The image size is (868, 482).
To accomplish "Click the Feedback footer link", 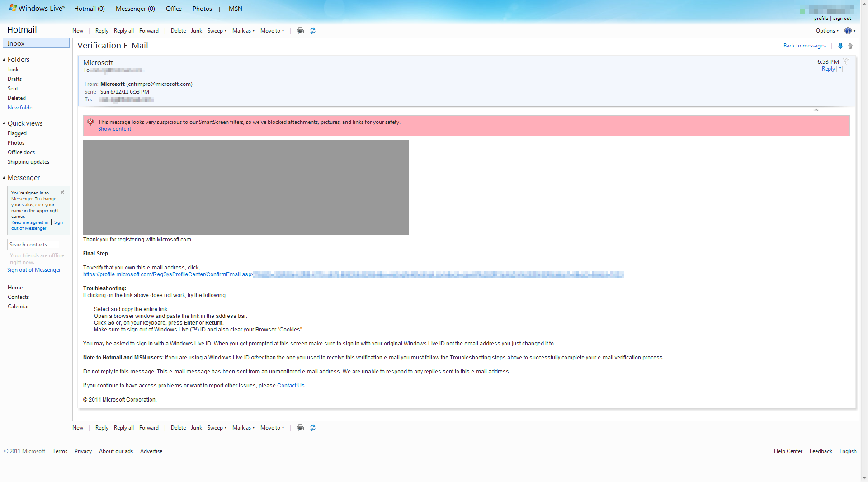I will pyautogui.click(x=821, y=451).
